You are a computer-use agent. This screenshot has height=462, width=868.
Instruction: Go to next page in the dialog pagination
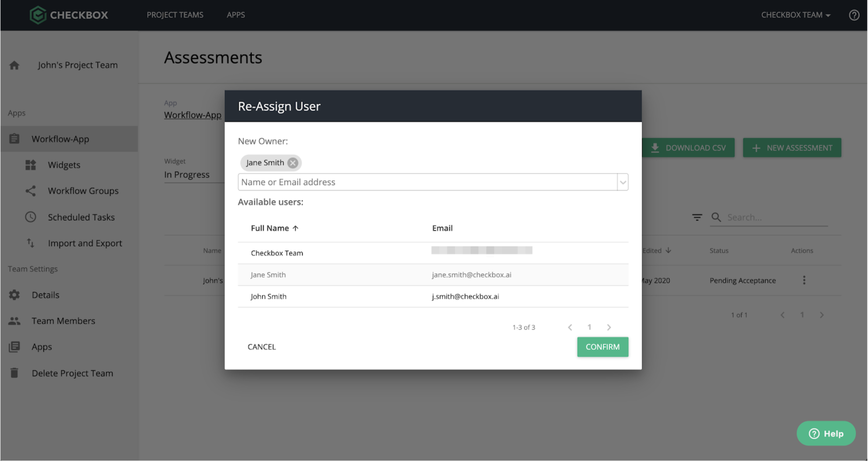coord(609,327)
